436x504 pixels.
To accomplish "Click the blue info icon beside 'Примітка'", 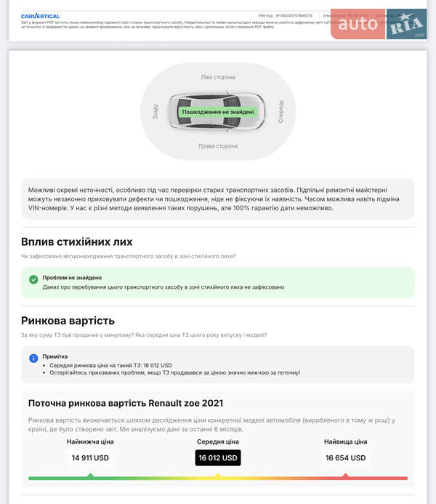I will pyautogui.click(x=33, y=359).
